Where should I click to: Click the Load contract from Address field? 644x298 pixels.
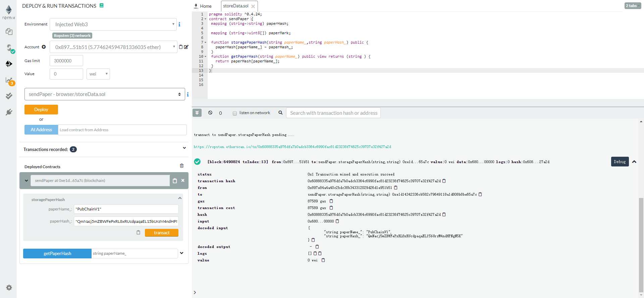point(122,130)
